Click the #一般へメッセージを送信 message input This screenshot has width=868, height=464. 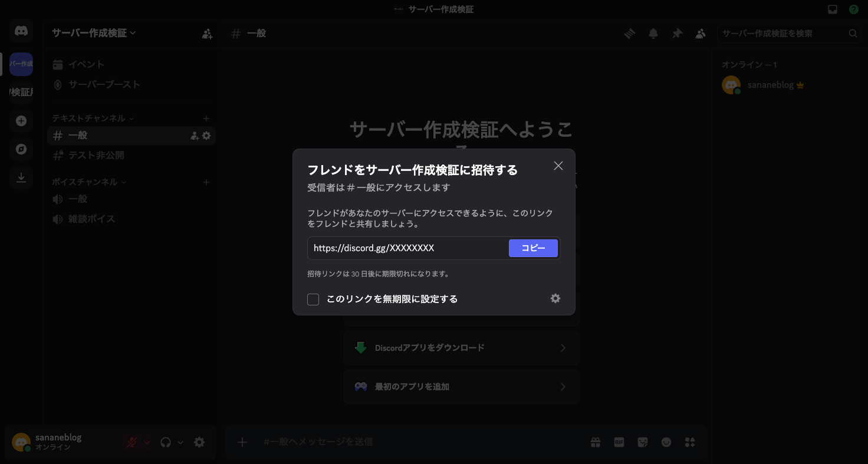[x=422, y=442]
